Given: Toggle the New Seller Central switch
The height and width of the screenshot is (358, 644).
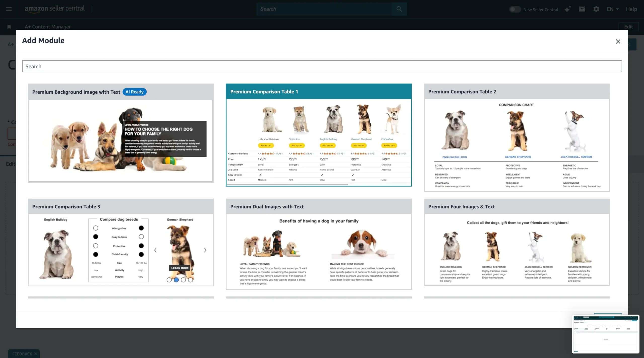Looking at the screenshot, I should coord(515,9).
